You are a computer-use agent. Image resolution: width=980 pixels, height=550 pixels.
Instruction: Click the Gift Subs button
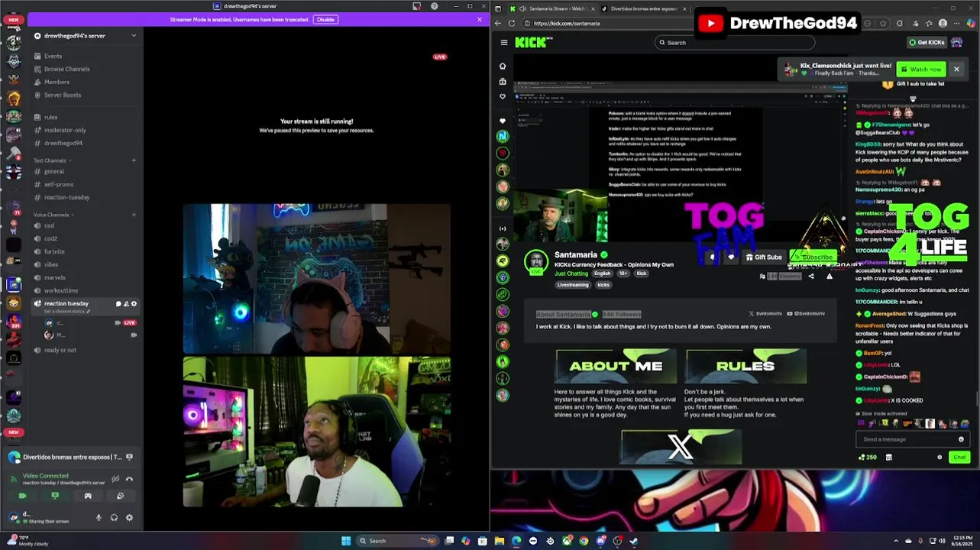point(763,257)
